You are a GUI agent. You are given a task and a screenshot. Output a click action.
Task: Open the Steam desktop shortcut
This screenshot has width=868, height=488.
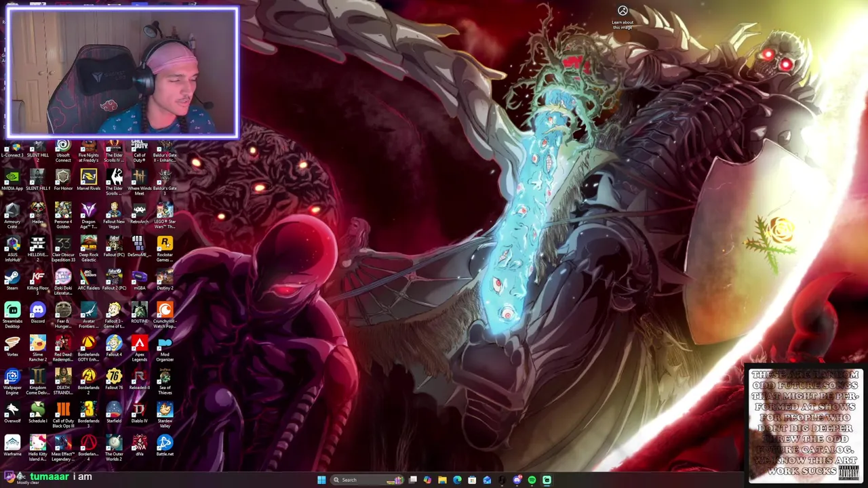pos(12,281)
